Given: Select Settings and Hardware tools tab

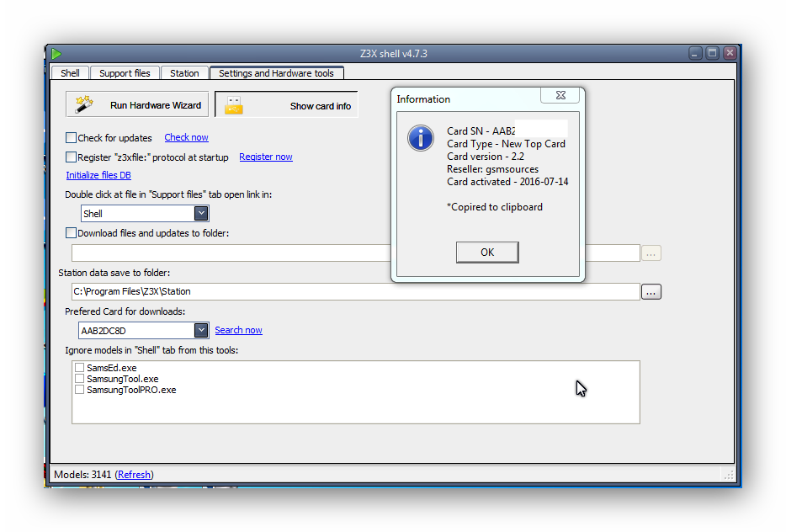Looking at the screenshot, I should coord(276,73).
